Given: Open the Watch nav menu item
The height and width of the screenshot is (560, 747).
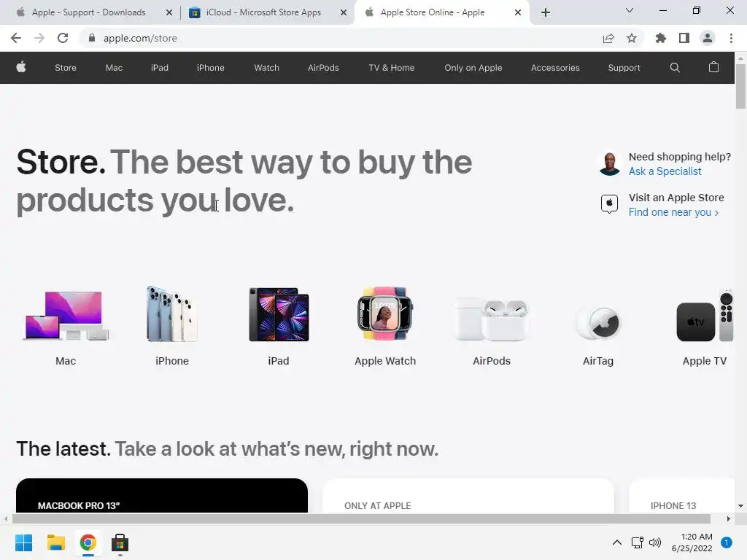Looking at the screenshot, I should 266,68.
